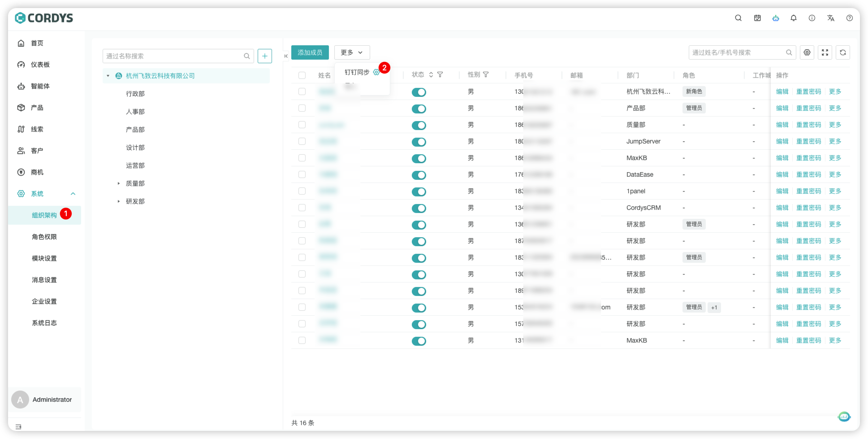Select 钉钉同步 from the dropdown menu

point(357,72)
